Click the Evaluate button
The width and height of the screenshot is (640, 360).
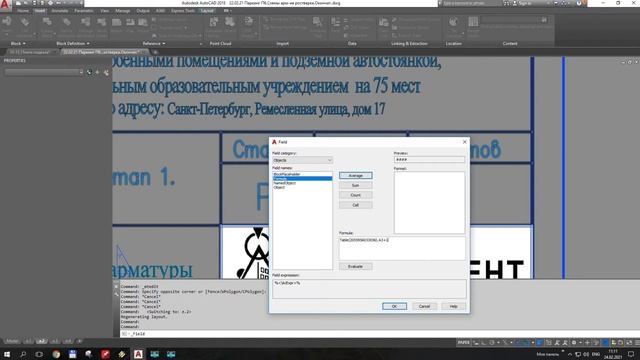(x=355, y=267)
